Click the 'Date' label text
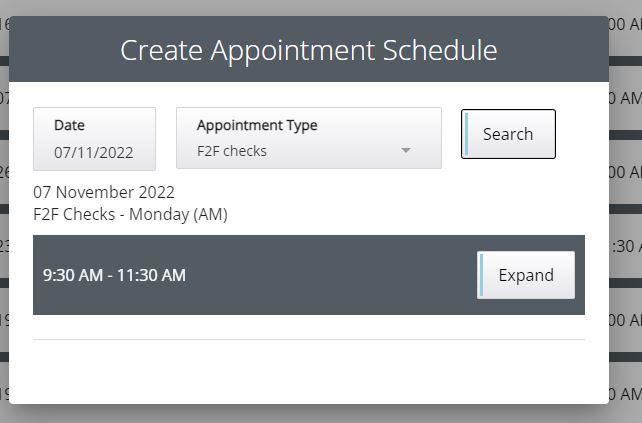 click(x=69, y=125)
